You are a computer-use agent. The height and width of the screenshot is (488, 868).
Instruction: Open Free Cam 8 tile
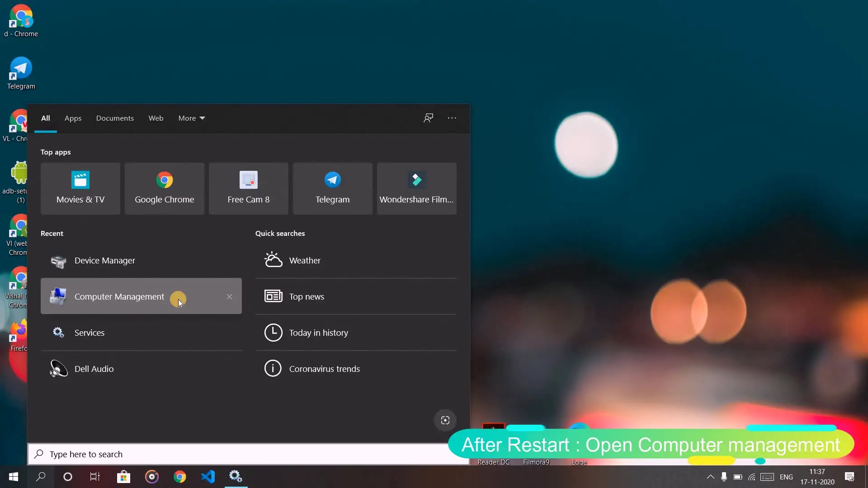248,188
